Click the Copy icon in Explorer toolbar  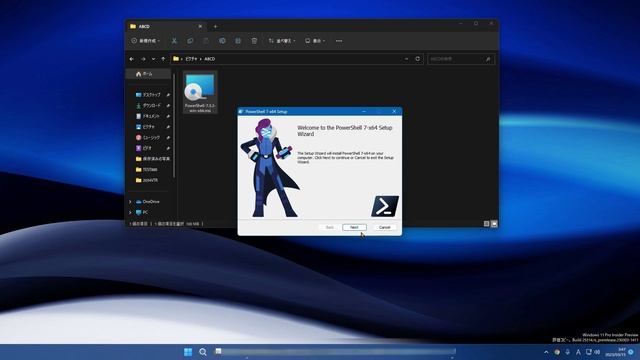[190, 41]
